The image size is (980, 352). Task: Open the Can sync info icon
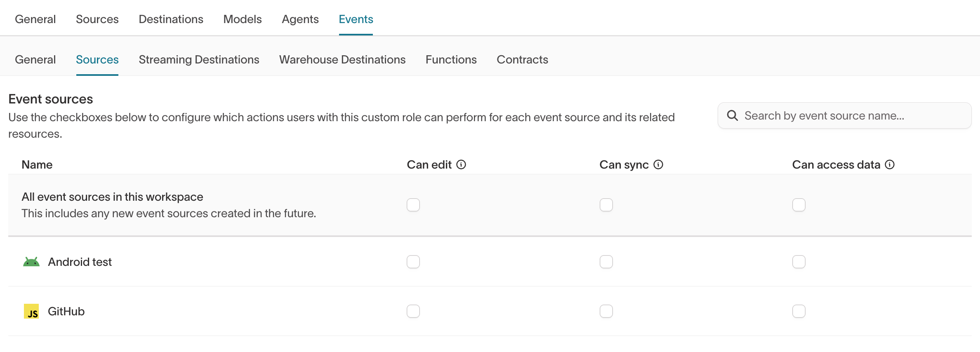[x=658, y=164]
